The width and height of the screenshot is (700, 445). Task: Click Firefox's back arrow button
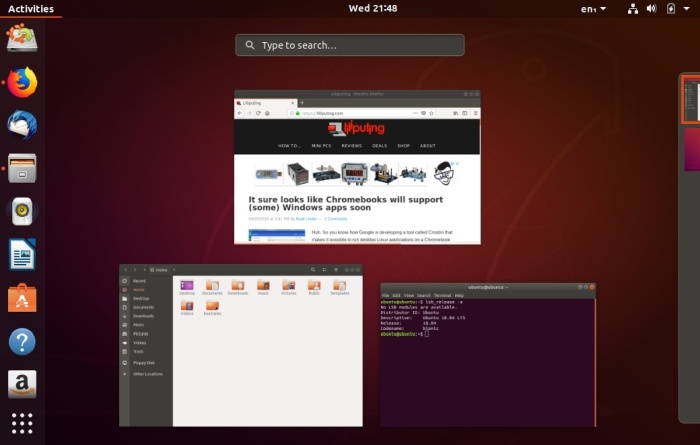(x=240, y=113)
